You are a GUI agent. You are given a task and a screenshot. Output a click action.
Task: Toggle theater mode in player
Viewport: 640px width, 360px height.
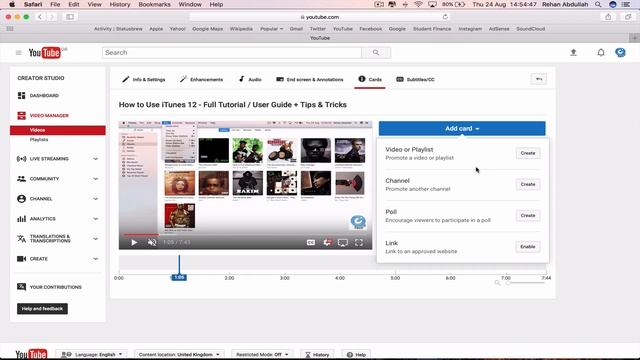pyautogui.click(x=343, y=242)
